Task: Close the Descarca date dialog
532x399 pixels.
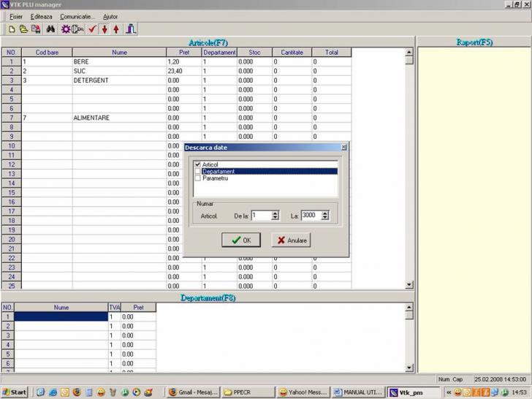Action: tap(343, 148)
